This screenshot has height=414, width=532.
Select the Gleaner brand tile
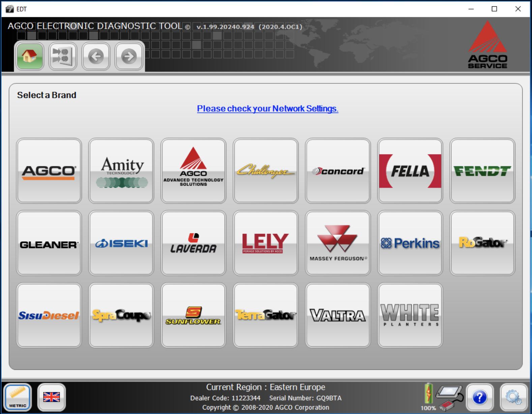49,243
